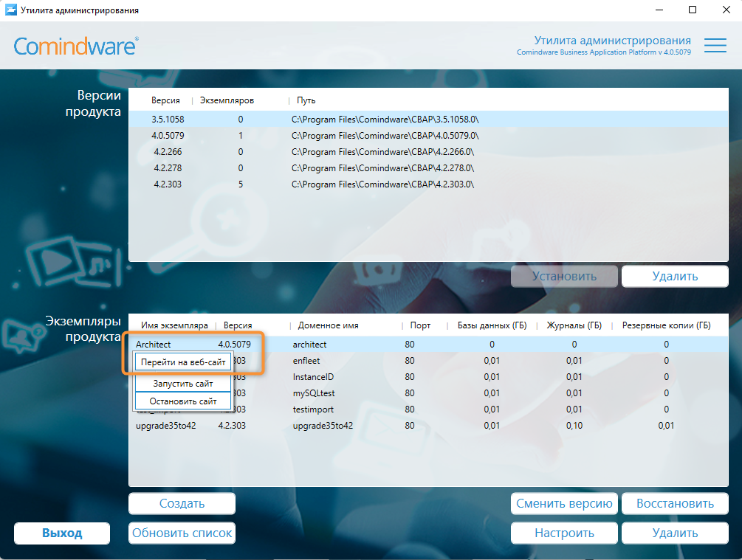
Task: Click domain name 'upgrade35to42'
Action: point(323,425)
